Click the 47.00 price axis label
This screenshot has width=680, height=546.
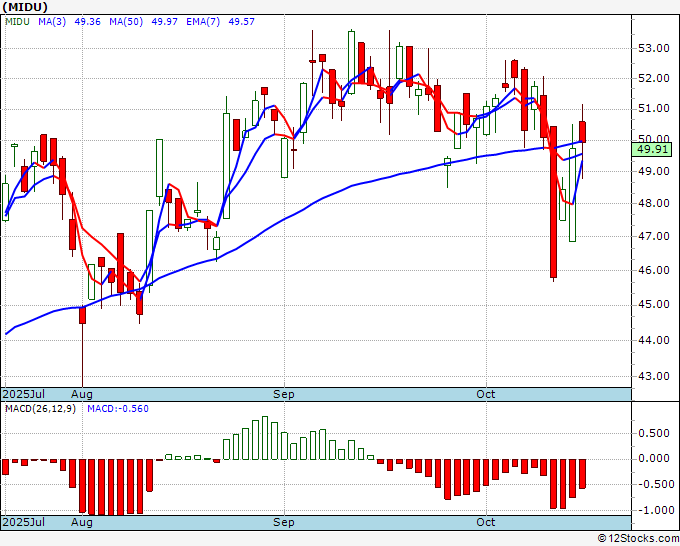(x=654, y=236)
